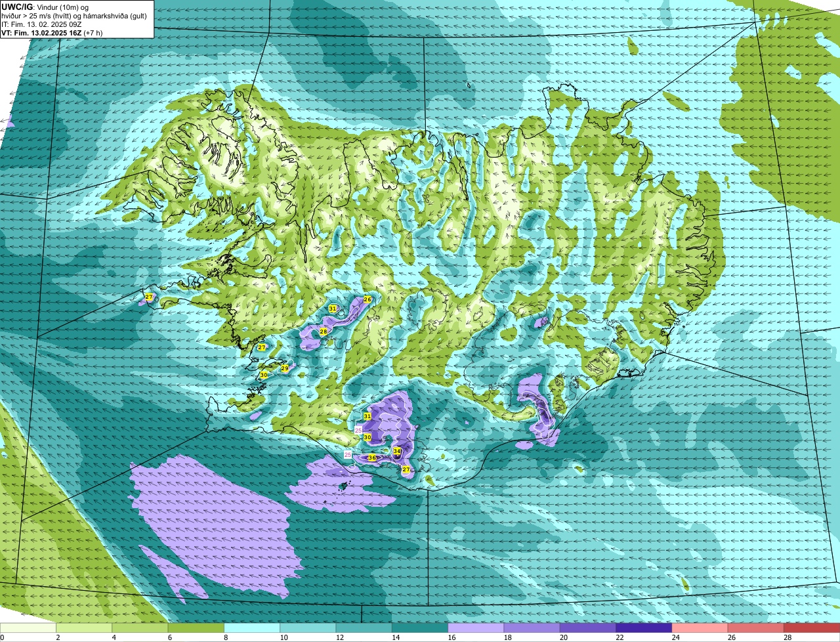Click the number 26 on the bottom legend scale

coord(731,637)
